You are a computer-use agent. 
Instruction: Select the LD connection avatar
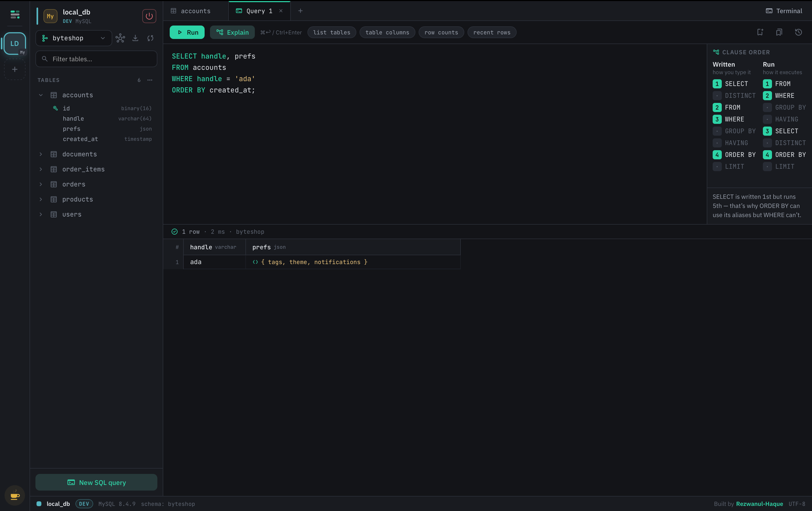[x=15, y=44]
